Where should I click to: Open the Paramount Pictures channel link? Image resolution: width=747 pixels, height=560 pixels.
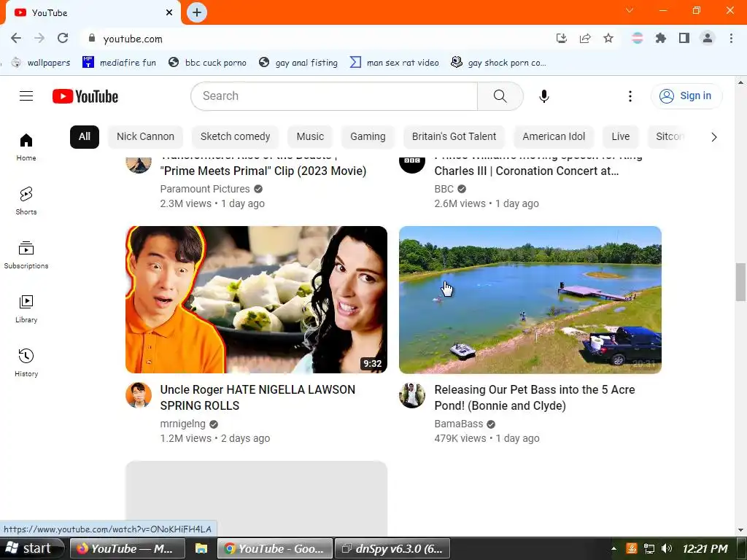tap(205, 189)
